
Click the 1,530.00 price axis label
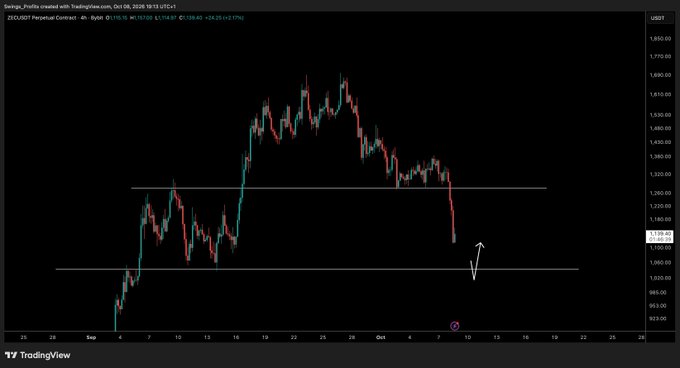660,115
